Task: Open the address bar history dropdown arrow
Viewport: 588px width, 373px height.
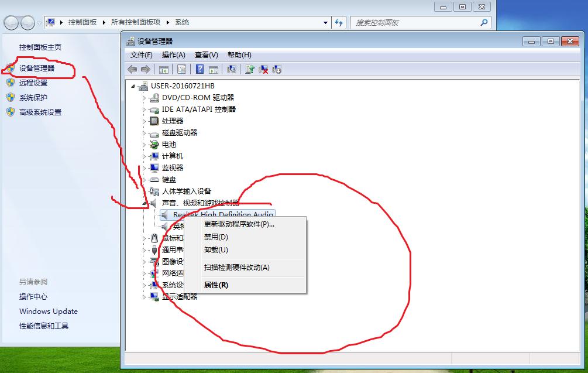Action: point(325,22)
